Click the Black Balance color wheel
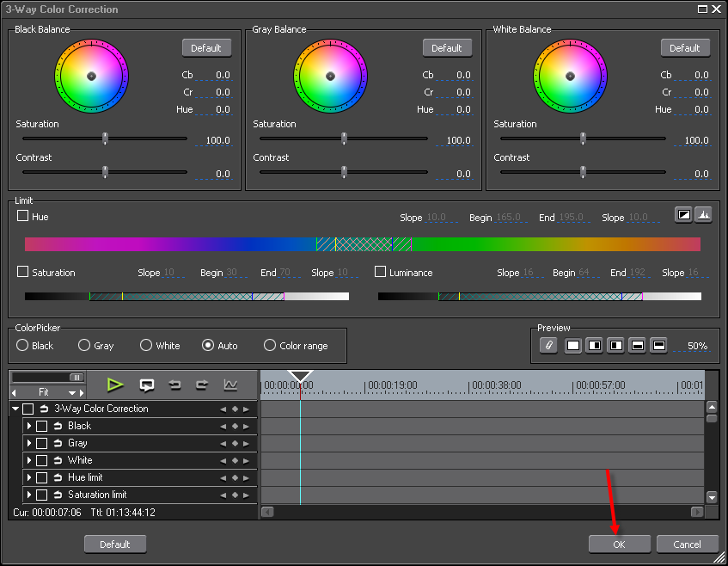The height and width of the screenshot is (566, 728). coord(91,76)
